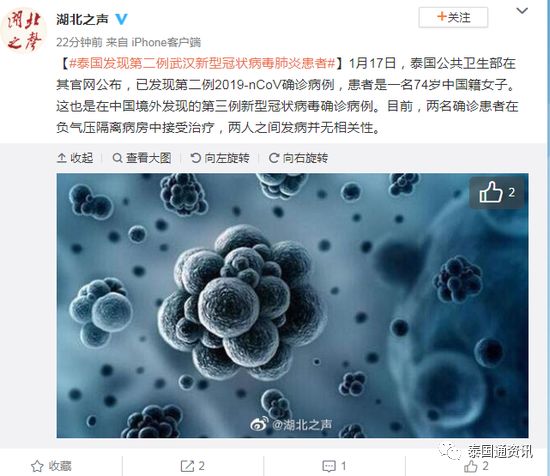Open the hashtag 泰国发现第二例武汉新型冠状病毒肺炎患者 topic
This screenshot has width=550, height=476.
[202, 63]
